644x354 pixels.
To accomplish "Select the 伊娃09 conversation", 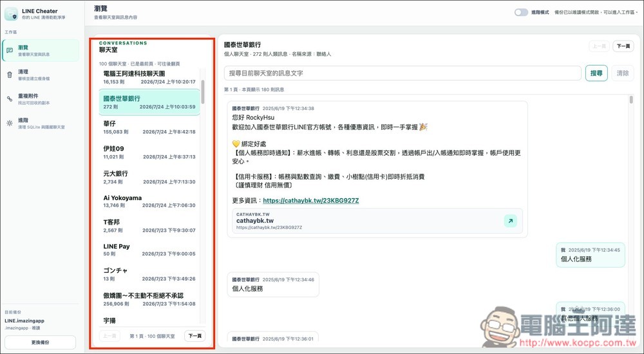I will click(149, 153).
